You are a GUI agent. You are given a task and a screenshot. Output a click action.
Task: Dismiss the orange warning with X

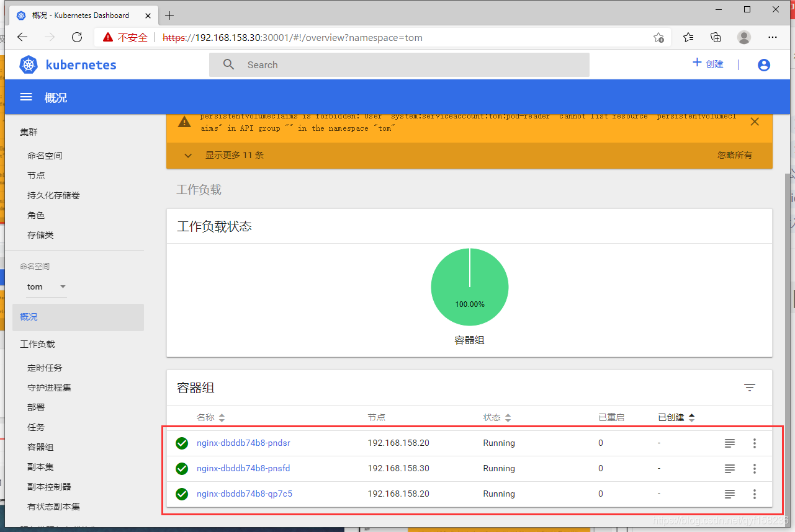pos(755,122)
